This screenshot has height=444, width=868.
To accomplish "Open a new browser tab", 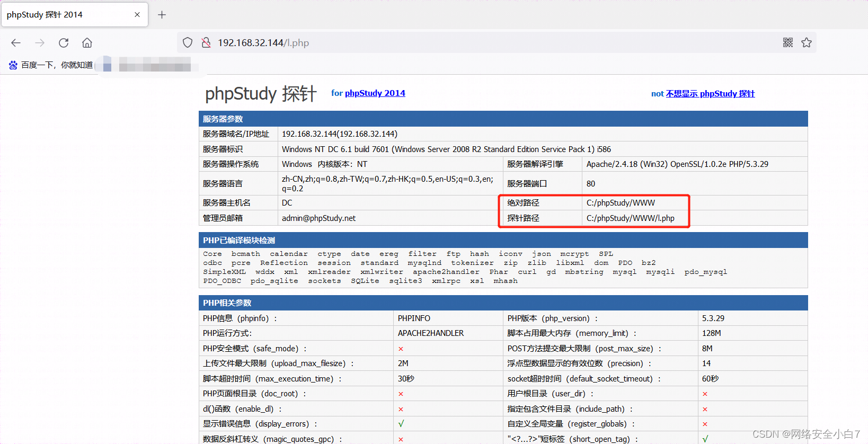I will [162, 15].
